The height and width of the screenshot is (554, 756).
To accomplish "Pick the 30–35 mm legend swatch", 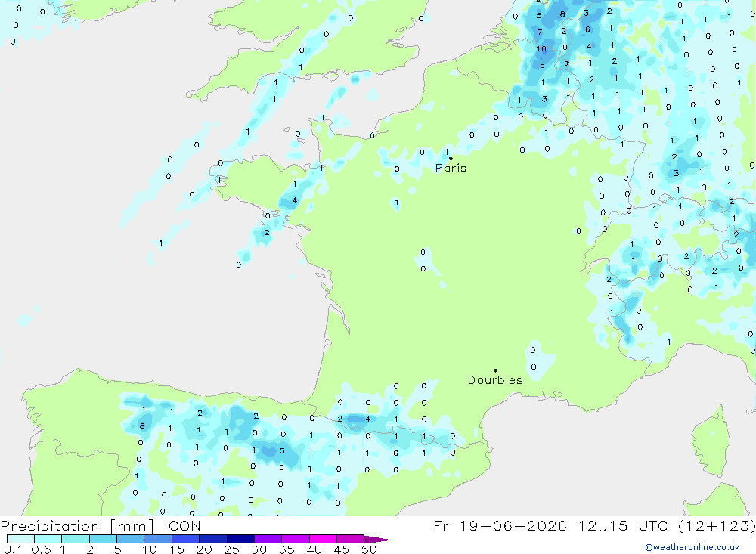I will [268, 539].
